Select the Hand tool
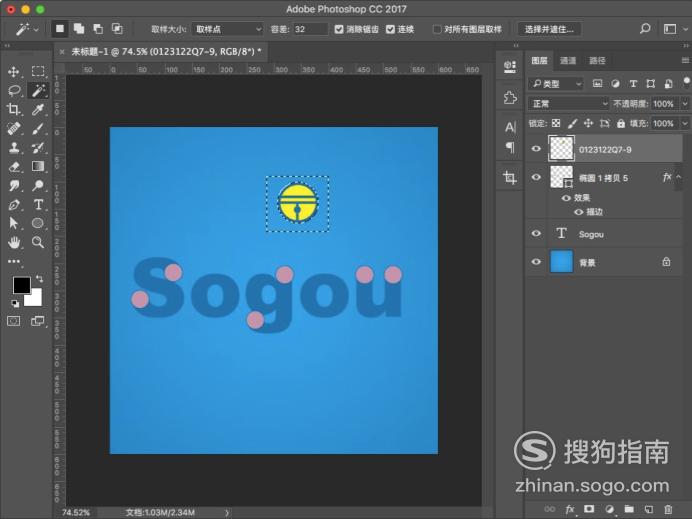 14,242
